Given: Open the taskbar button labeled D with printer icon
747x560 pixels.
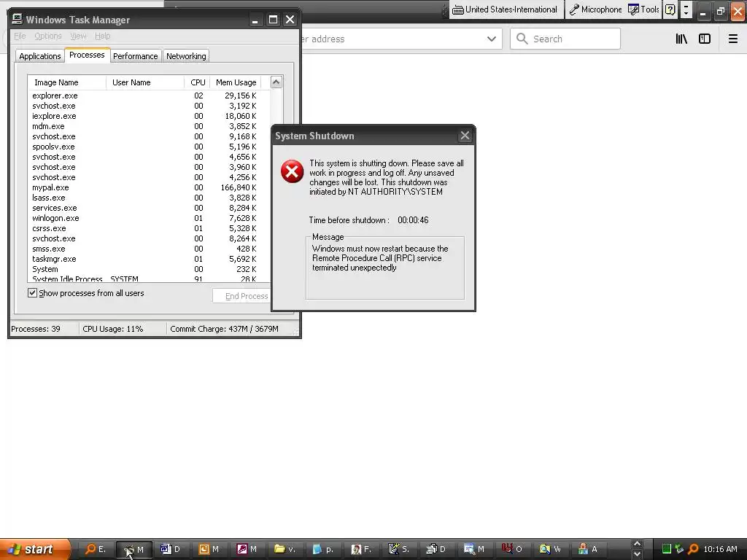Looking at the screenshot, I should 436,549.
